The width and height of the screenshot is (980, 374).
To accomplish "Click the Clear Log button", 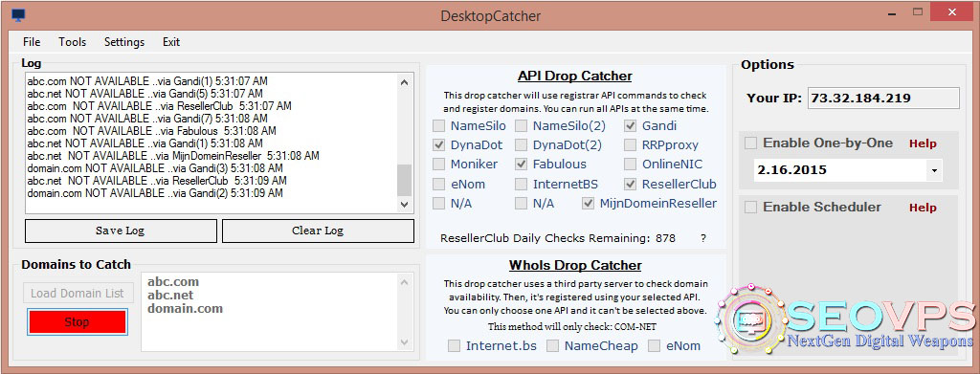I will click(x=318, y=231).
